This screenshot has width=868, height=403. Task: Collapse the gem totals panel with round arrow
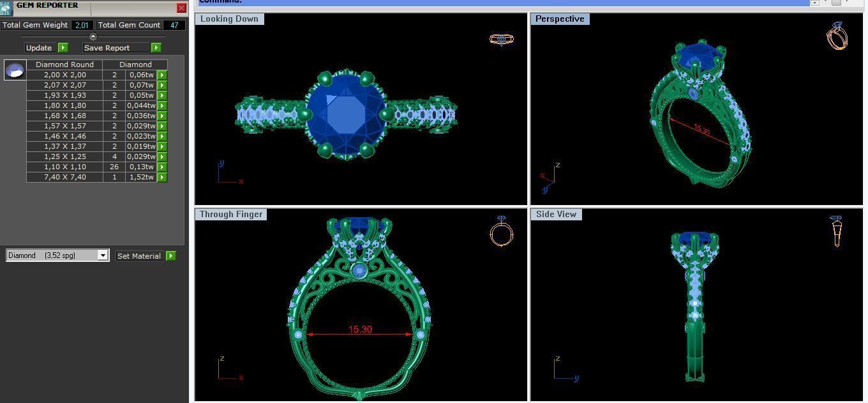coord(93,36)
